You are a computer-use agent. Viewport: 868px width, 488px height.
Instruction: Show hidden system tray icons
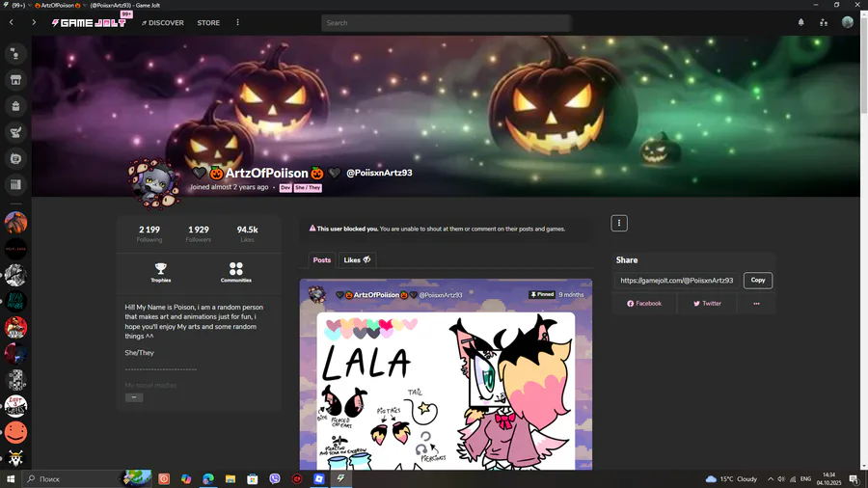[770, 478]
